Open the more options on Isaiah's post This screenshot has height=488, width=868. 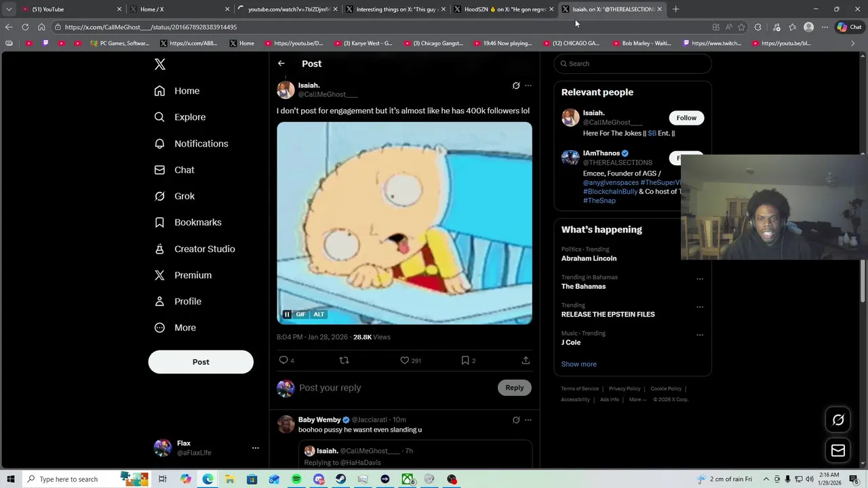[x=528, y=86]
